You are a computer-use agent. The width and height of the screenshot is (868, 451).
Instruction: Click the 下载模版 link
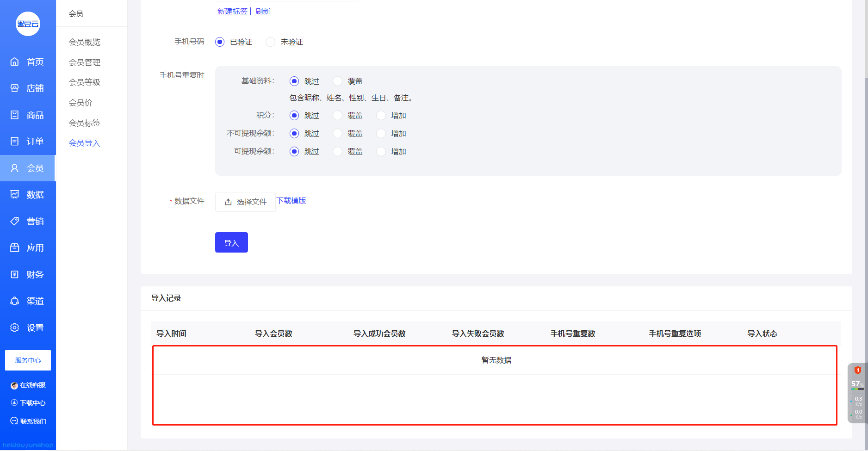coord(291,201)
